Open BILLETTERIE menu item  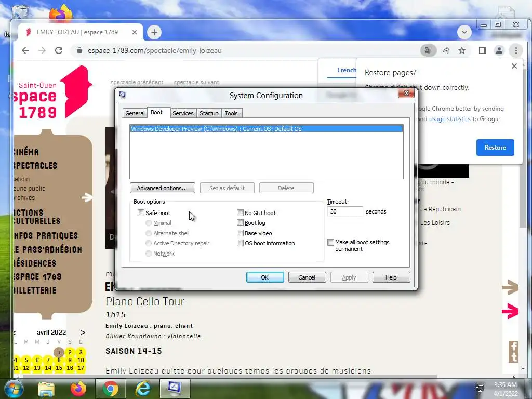pyautogui.click(x=35, y=290)
